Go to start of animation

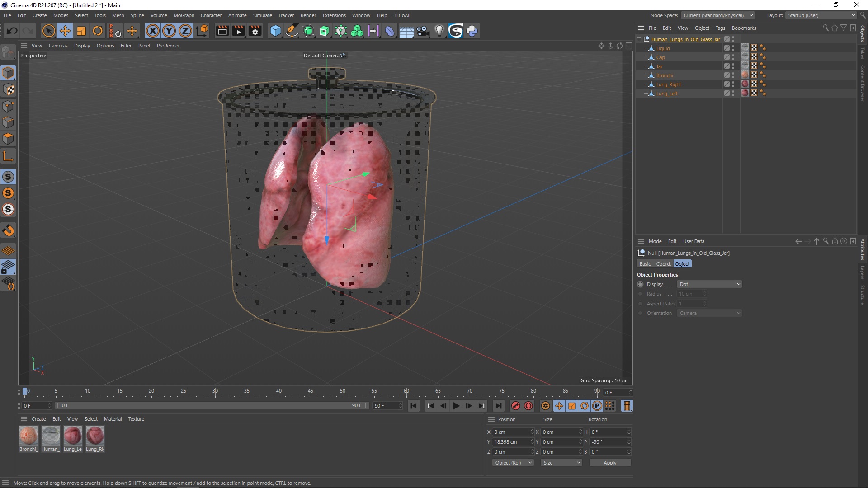click(x=413, y=406)
